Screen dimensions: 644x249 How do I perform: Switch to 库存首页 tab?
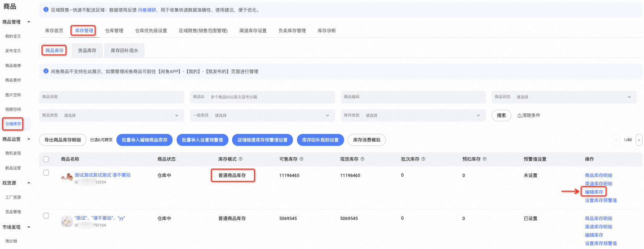click(x=54, y=31)
